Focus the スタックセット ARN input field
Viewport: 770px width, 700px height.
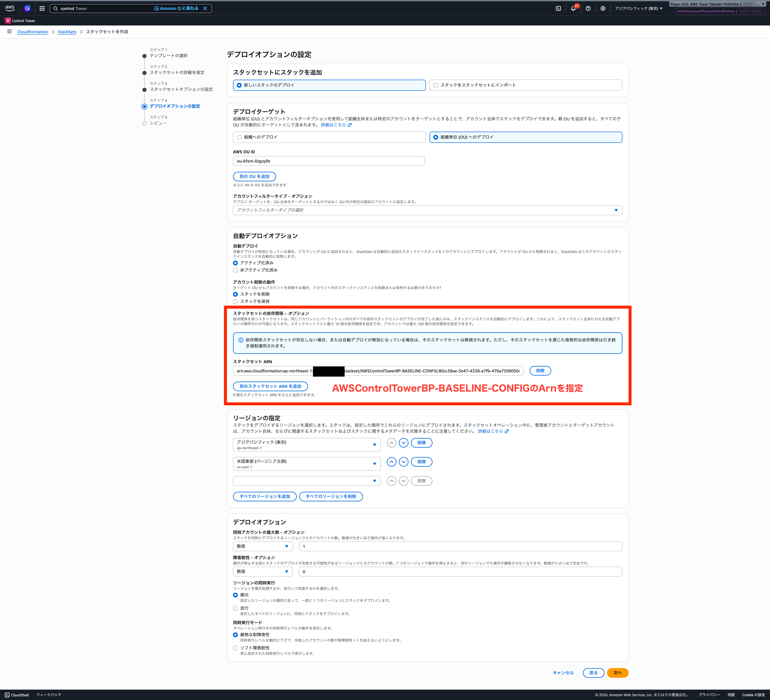tap(378, 371)
